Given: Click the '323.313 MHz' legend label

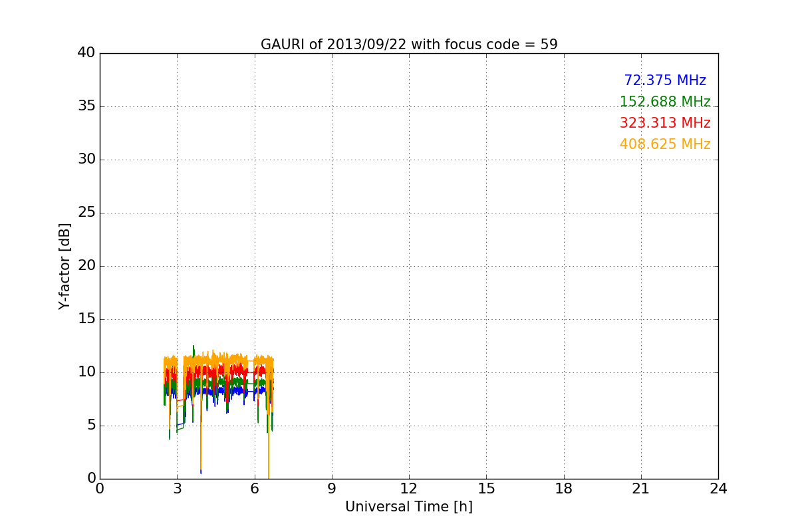Looking at the screenshot, I should tap(665, 123).
